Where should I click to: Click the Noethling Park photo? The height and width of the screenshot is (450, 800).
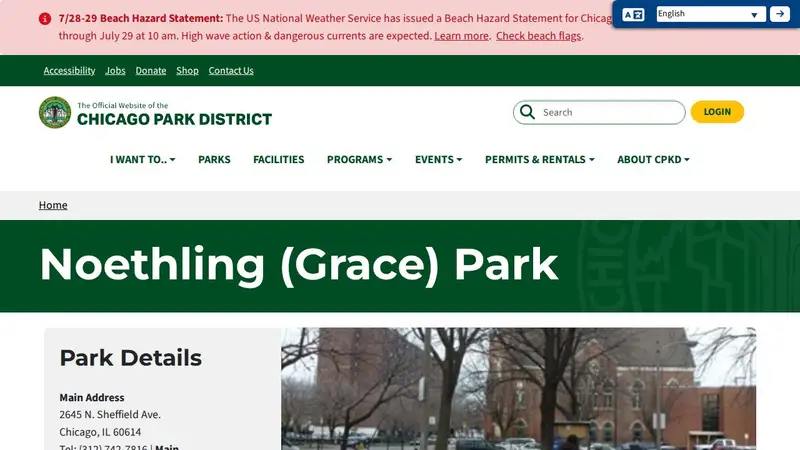pyautogui.click(x=518, y=389)
